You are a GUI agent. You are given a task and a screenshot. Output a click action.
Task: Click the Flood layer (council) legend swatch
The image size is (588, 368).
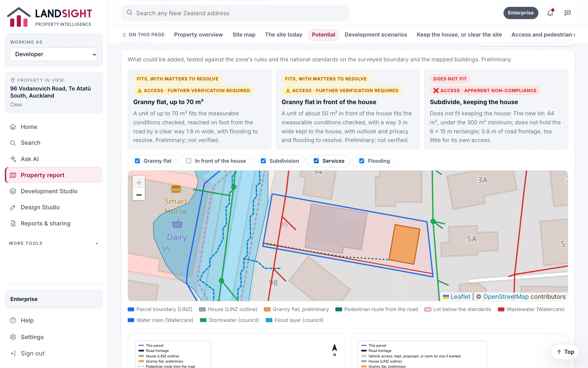(x=269, y=320)
